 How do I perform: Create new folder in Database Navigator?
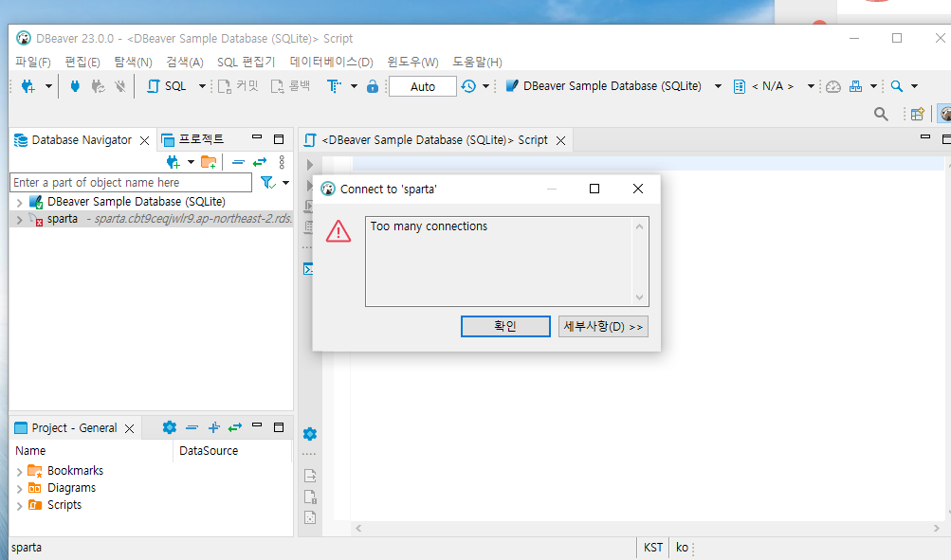point(209,162)
